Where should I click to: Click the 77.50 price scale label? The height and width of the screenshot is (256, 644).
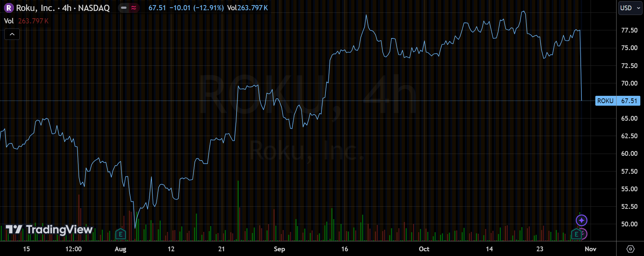(629, 30)
